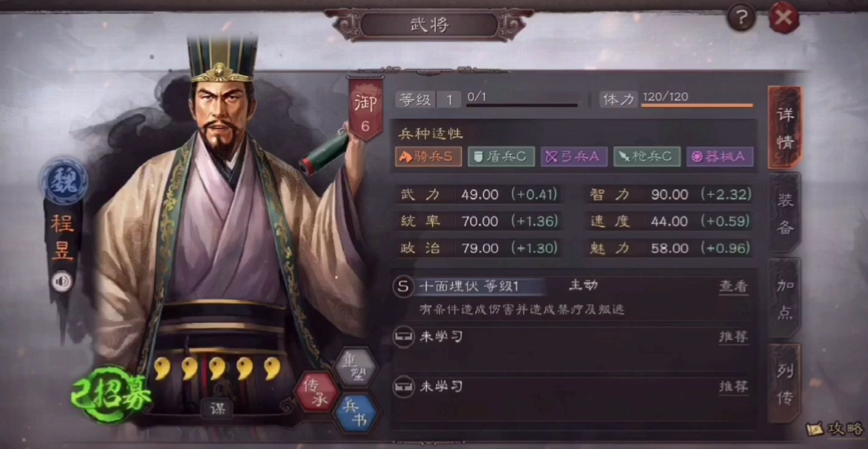
Task: Select the 器械A troop aptitude
Action: (719, 156)
